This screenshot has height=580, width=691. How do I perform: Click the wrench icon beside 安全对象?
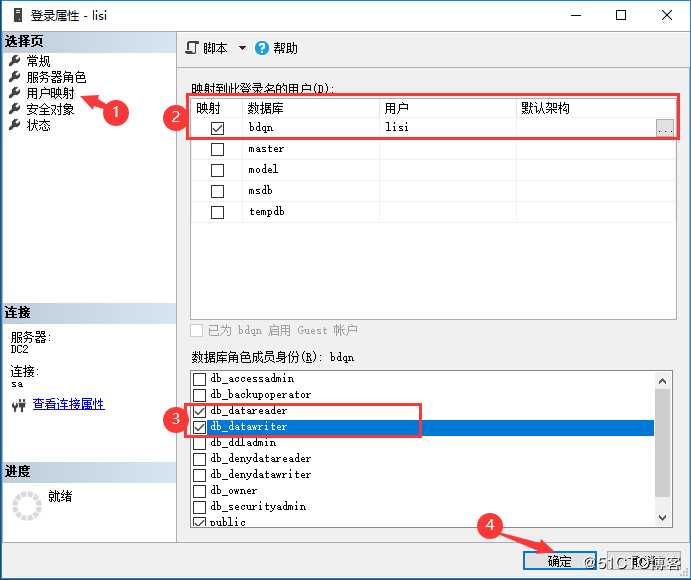[15, 109]
